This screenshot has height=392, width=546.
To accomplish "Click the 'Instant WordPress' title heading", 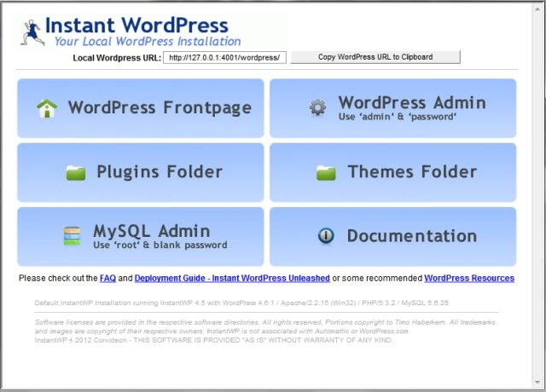I will pos(136,26).
